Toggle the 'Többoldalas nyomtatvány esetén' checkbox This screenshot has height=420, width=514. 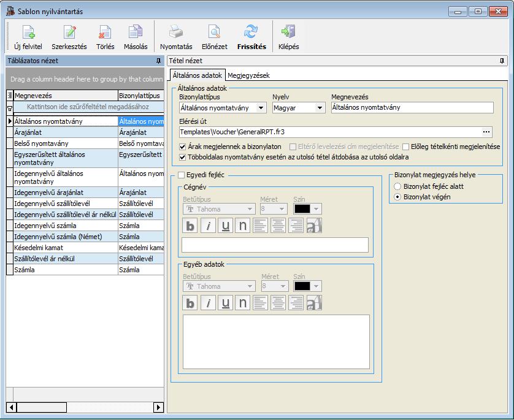pos(183,157)
